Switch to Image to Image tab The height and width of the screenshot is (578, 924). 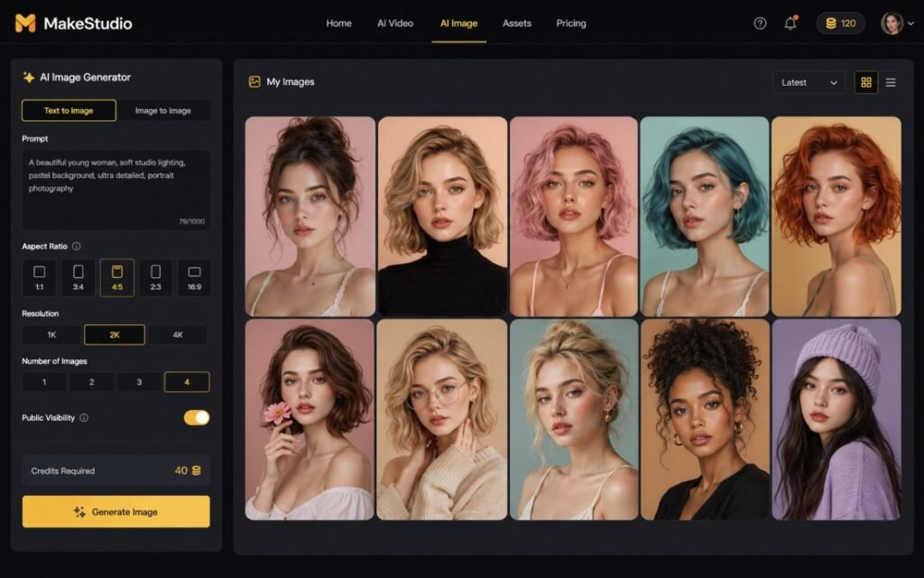coord(163,111)
